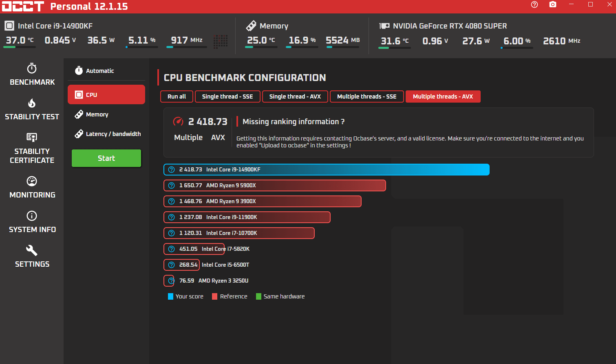Click info icon on AMD Ryzen 9 3900X bar
The image size is (616, 364).
coord(172,202)
